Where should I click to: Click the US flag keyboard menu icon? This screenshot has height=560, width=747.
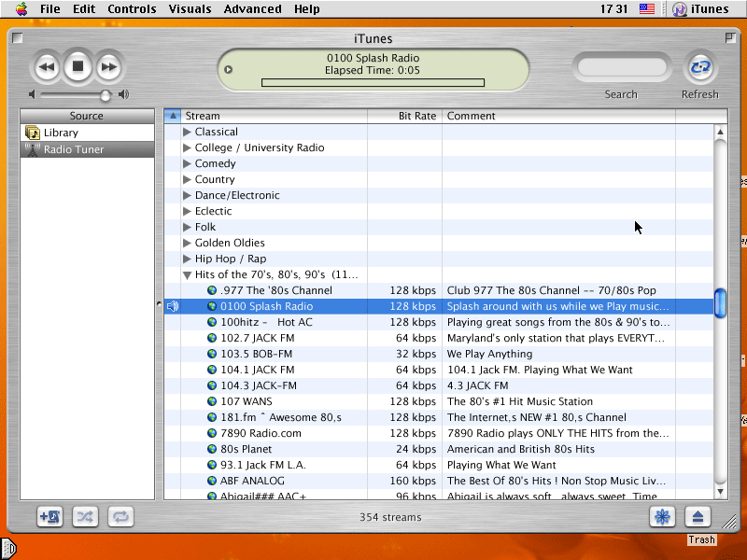pyautogui.click(x=646, y=8)
